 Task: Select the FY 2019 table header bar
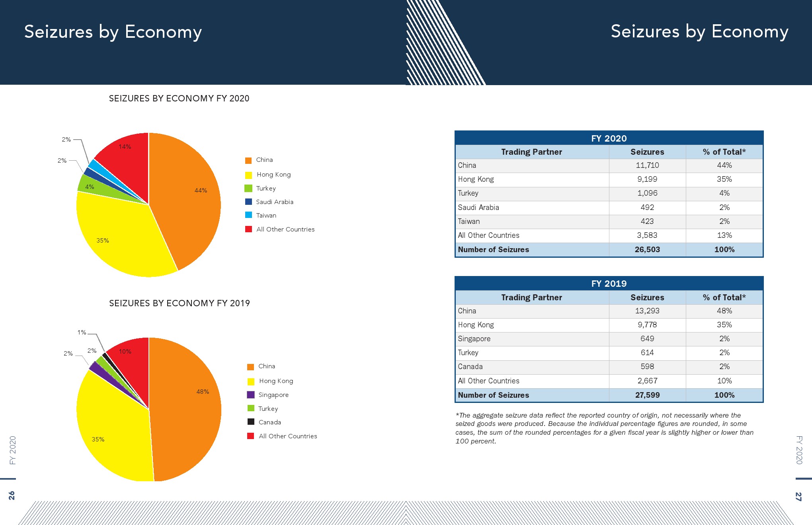(x=609, y=284)
